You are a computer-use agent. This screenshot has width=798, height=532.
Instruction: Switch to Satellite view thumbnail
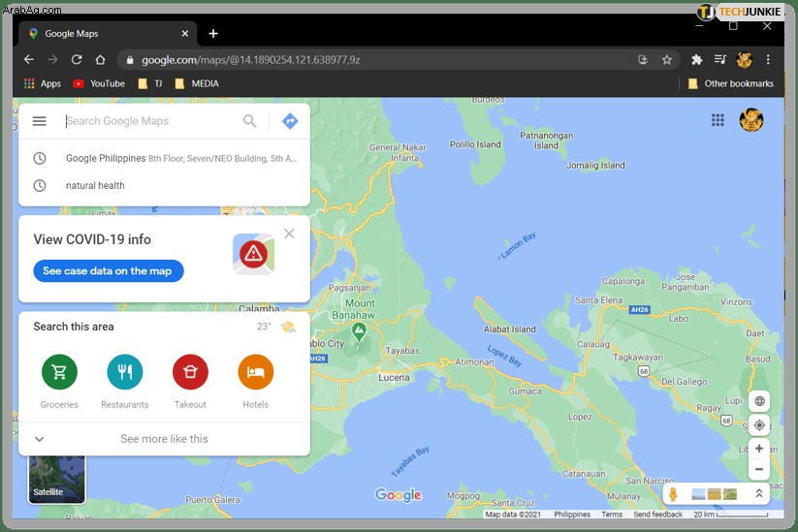point(56,479)
